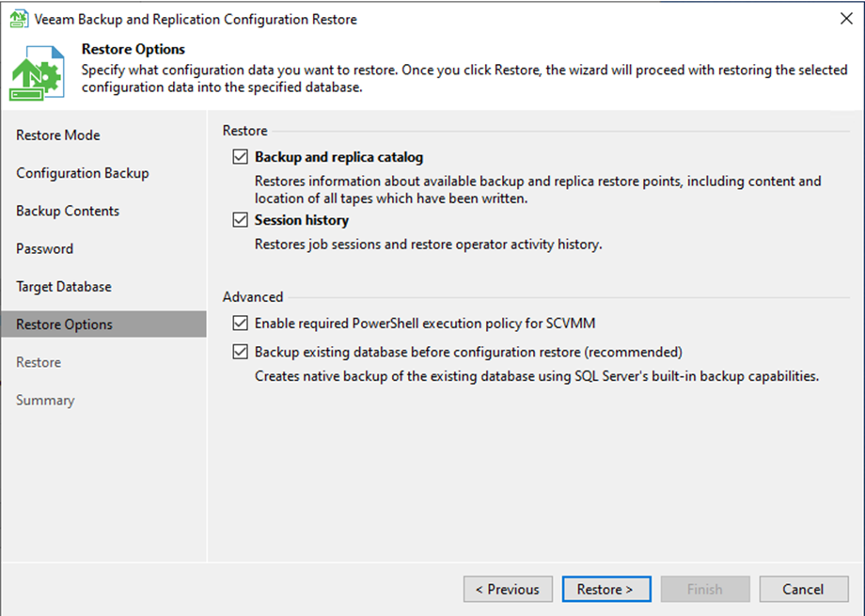Open the Configuration Backup step
This screenshot has width=865, height=616.
pos(82,173)
